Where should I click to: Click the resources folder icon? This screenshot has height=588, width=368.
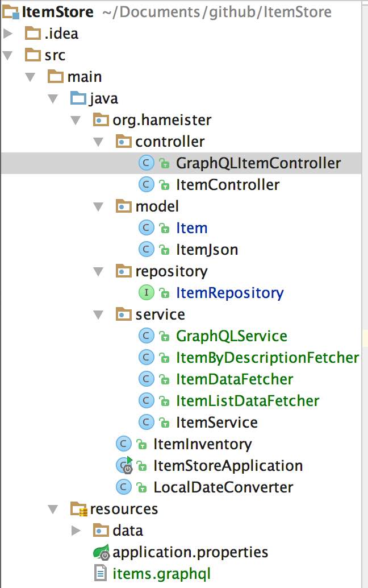point(78,508)
